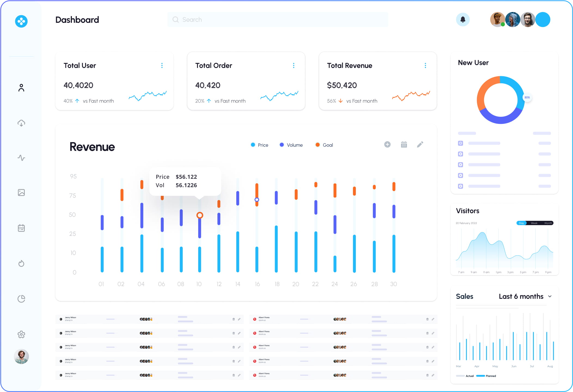Click the pencil edit icon in Revenue
Image resolution: width=573 pixels, height=392 pixels.
coord(420,145)
